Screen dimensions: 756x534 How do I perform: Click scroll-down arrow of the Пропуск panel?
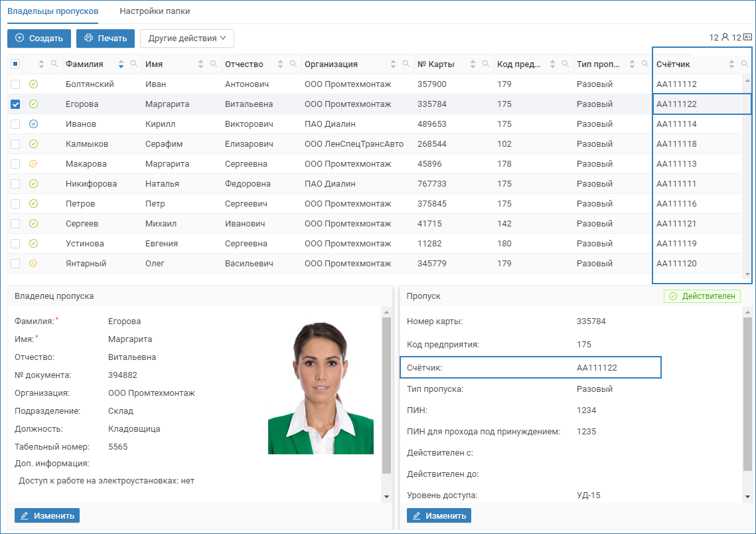[x=747, y=496]
